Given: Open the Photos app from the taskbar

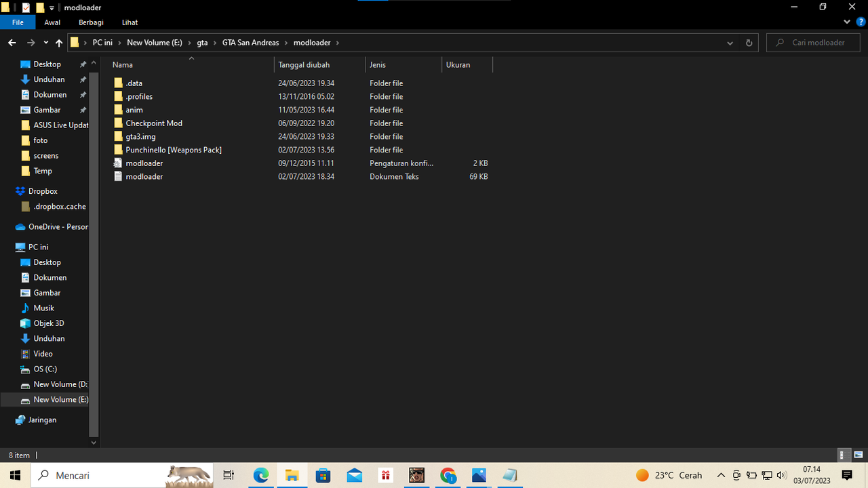Looking at the screenshot, I should [x=479, y=475].
